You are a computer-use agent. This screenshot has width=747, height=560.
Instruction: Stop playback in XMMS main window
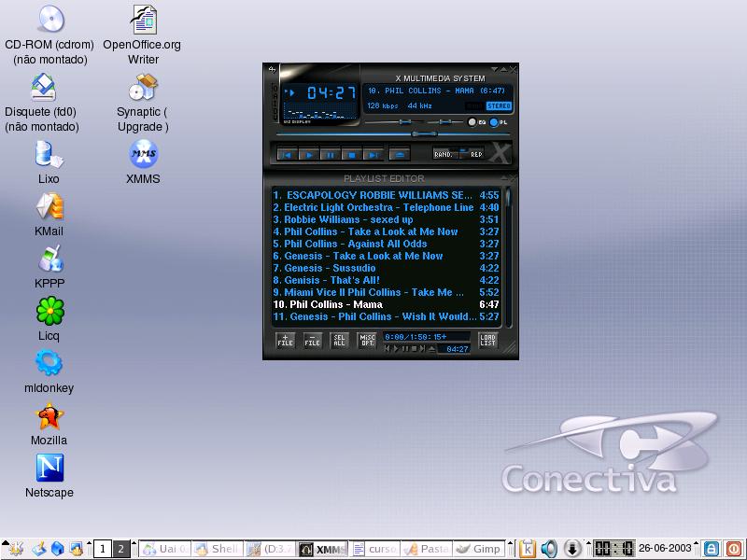[x=352, y=154]
